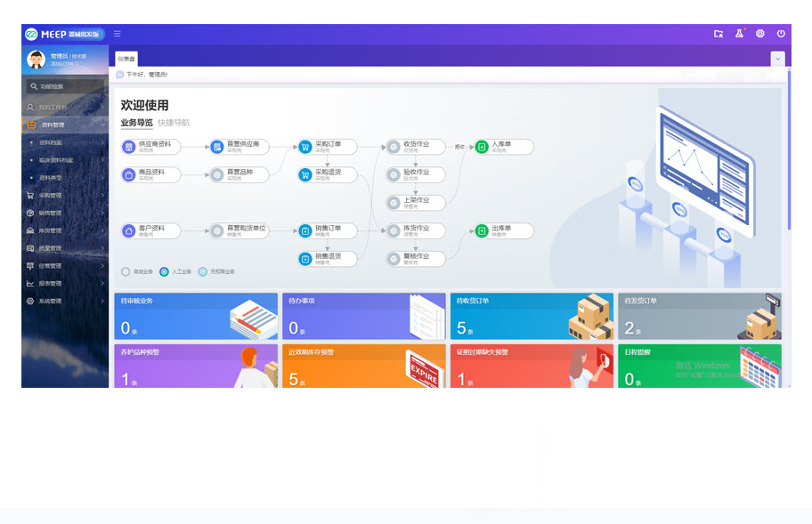Click the 采购订单 cart icon
This screenshot has width=812, height=524.
pyautogui.click(x=305, y=147)
